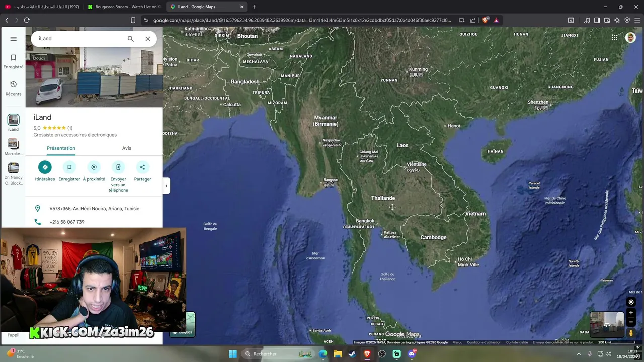Switch to Bougassaa Stream browser tab

[124, 7]
